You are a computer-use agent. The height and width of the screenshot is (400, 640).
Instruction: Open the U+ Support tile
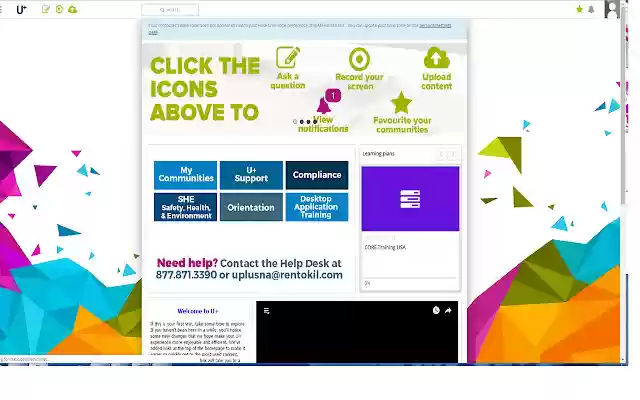(251, 175)
